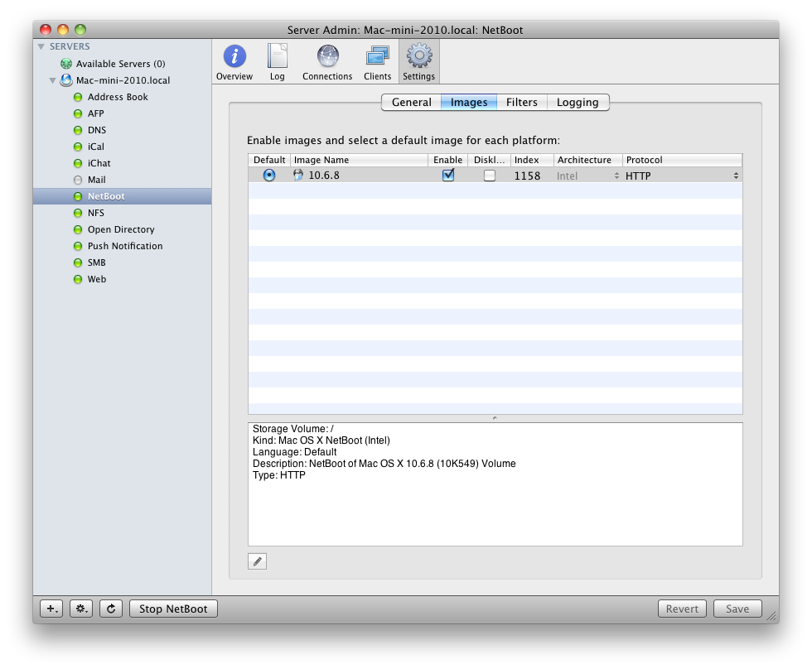Select the DNS service label
812x669 pixels.
(x=97, y=130)
